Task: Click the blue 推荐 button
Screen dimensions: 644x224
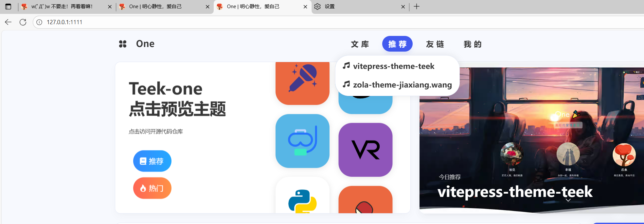Action: coord(152,161)
